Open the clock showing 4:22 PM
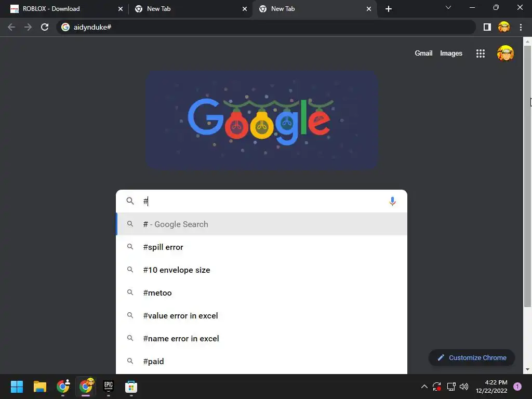Image resolution: width=532 pixels, height=399 pixels. [x=491, y=387]
